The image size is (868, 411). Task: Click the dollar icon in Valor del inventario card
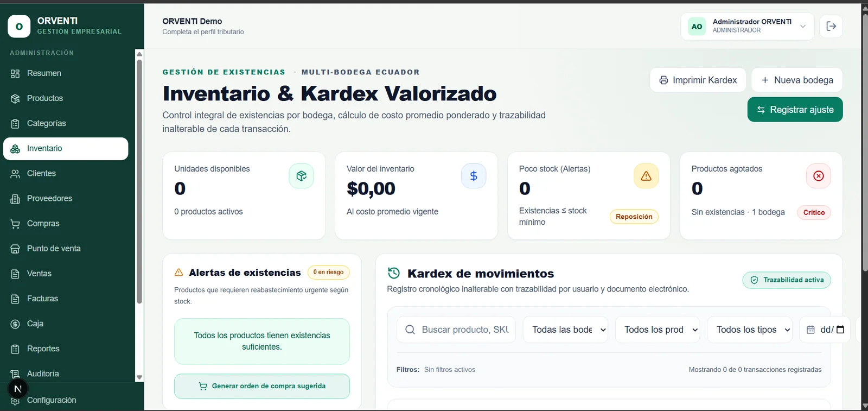point(474,176)
